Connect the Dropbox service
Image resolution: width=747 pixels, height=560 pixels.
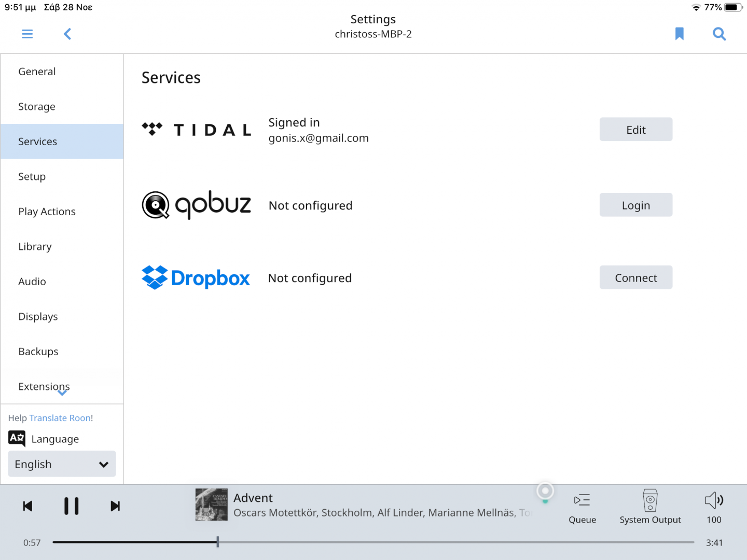click(x=636, y=278)
